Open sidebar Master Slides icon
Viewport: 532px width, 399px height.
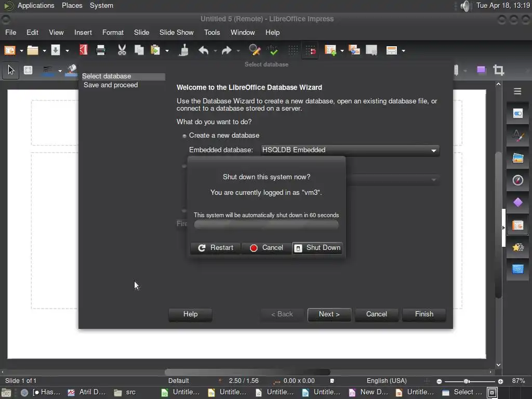pos(518,270)
